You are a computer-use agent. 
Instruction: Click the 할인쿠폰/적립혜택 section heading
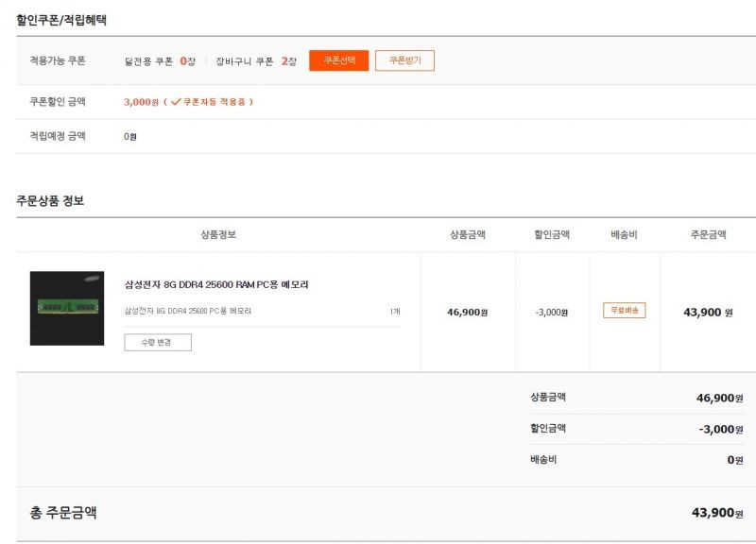(61, 20)
